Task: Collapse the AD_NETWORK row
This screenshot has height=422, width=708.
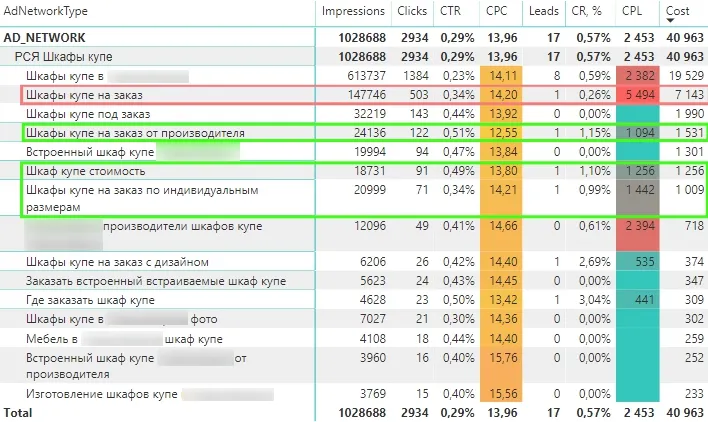Action: (44, 37)
